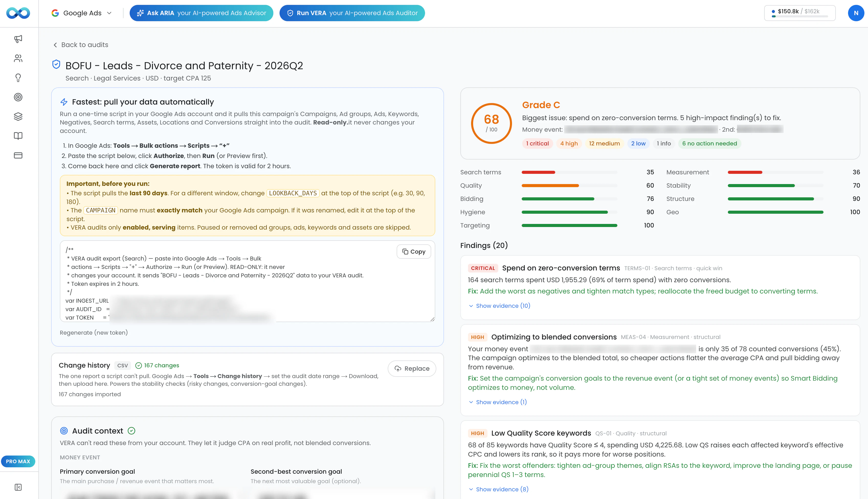Viewport: 868px width, 499px height.
Task: Click Ask ARIA AI-powered Ads Advisor
Action: [201, 13]
